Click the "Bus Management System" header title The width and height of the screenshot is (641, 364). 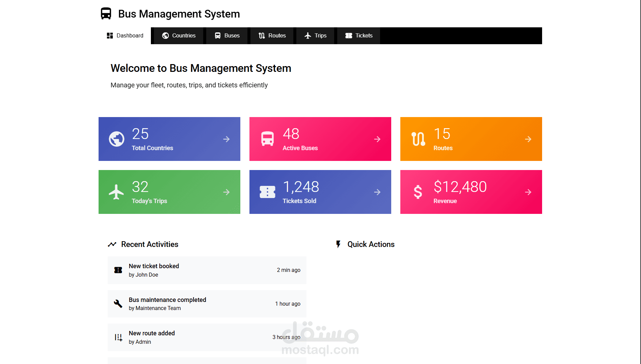coord(179,14)
